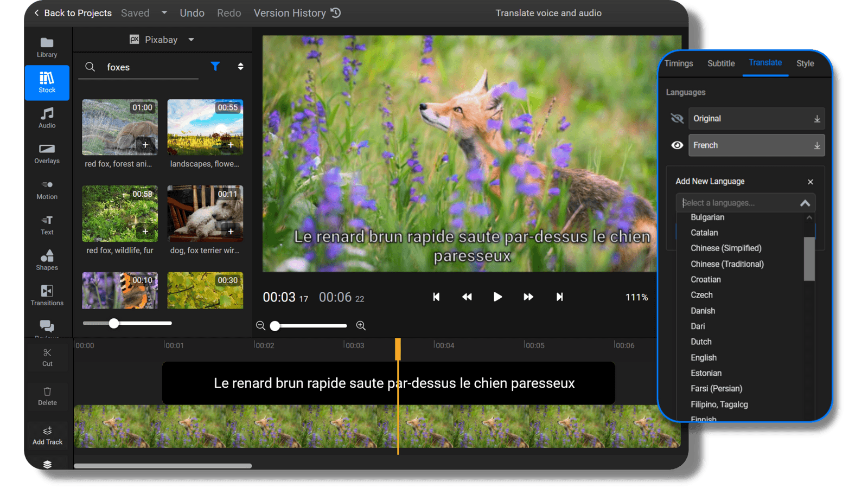Screen dimensions: 868x488
Task: Close the Add New Language box
Action: 810,182
